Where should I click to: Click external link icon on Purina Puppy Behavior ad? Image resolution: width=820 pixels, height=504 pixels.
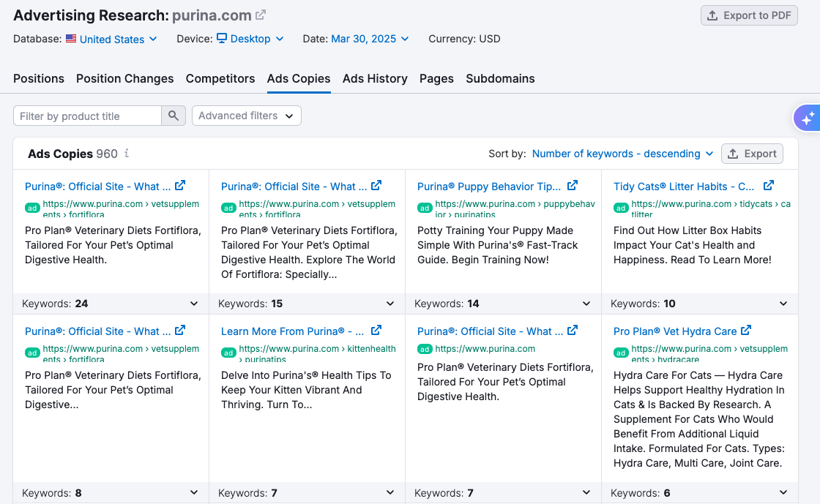click(x=572, y=186)
